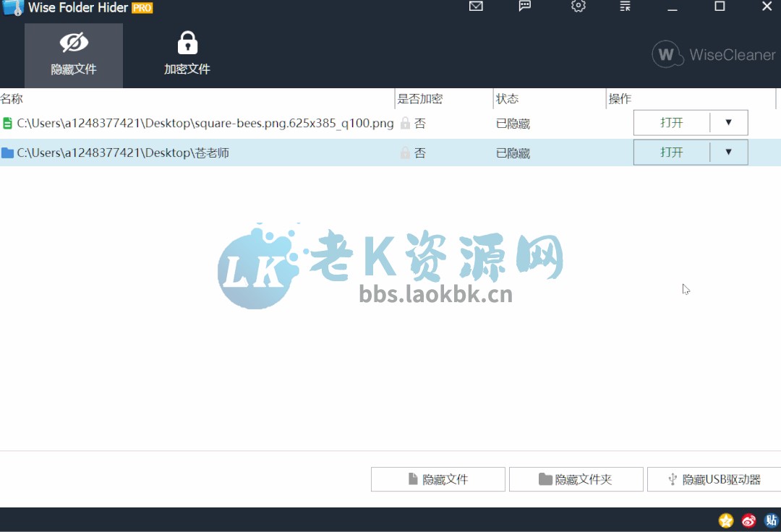Select the Desktop\苍老师 folder path
781x532 pixels.
(x=123, y=153)
